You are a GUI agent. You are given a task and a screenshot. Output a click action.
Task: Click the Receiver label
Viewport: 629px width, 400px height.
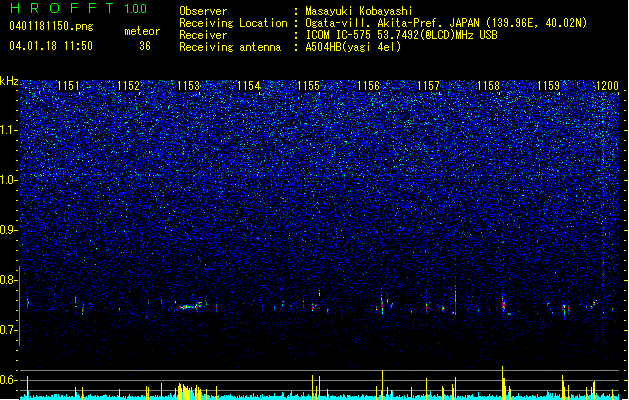[x=203, y=35]
